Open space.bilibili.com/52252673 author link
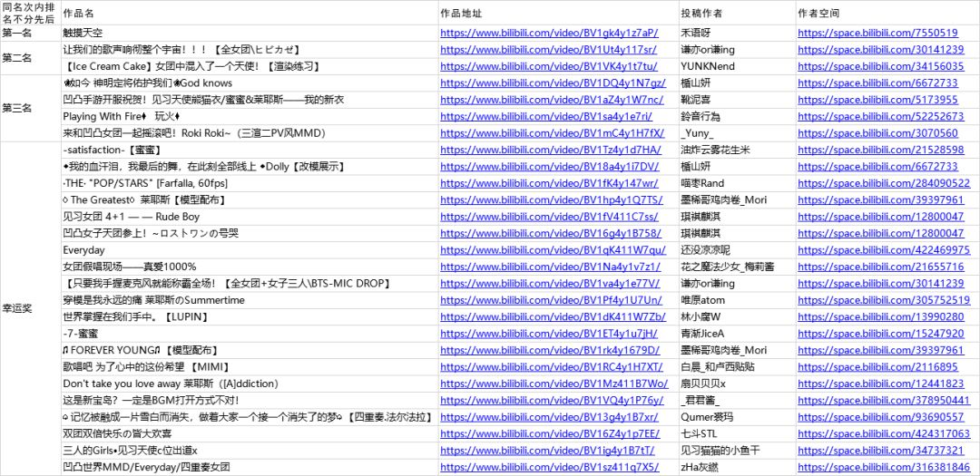This screenshot has width=980, height=476. tap(880, 116)
